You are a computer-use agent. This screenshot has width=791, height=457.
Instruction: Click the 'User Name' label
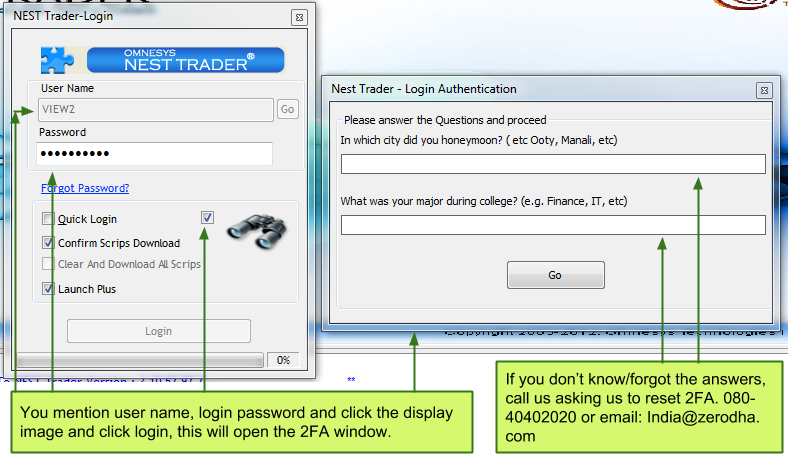67,88
